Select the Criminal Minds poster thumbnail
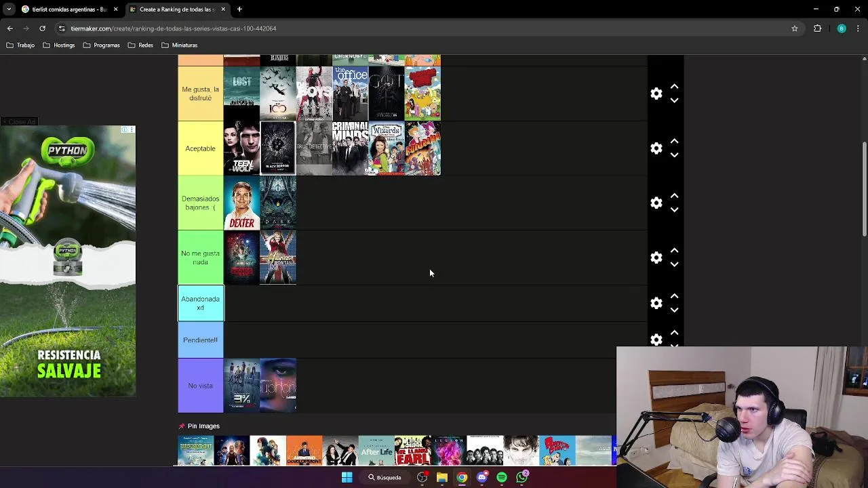Screen dimensions: 868x488 coord(350,148)
